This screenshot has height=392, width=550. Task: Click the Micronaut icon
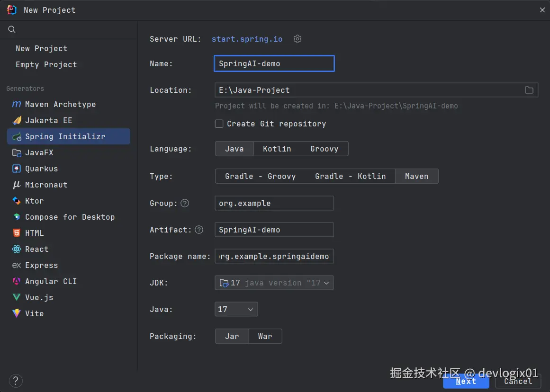[x=17, y=185]
